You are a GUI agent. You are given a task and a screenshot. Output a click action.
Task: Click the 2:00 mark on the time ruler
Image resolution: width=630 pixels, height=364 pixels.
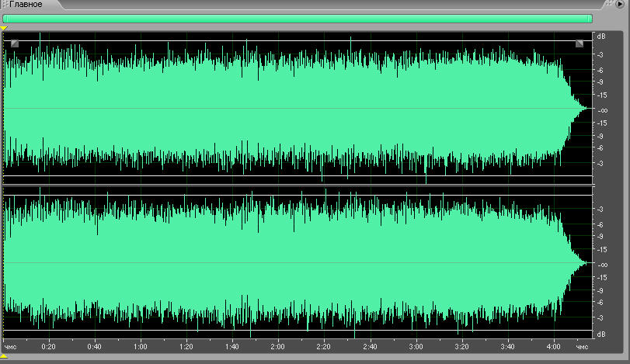(277, 345)
